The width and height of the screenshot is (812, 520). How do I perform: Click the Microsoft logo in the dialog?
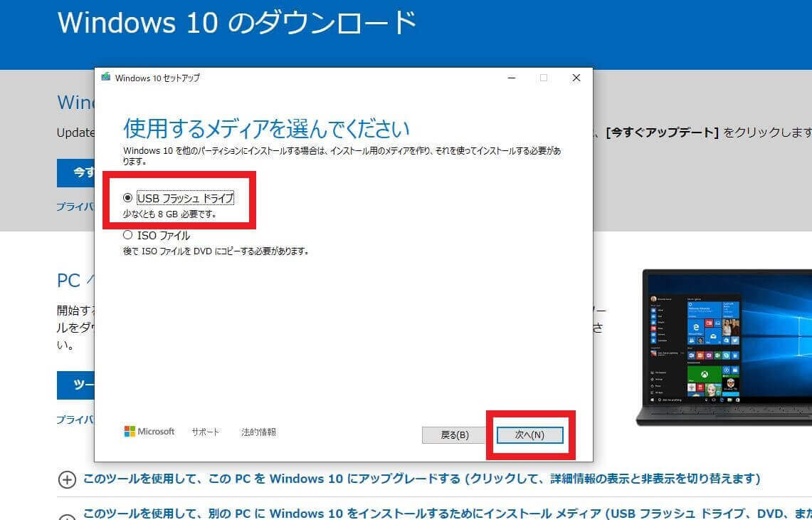click(x=149, y=432)
